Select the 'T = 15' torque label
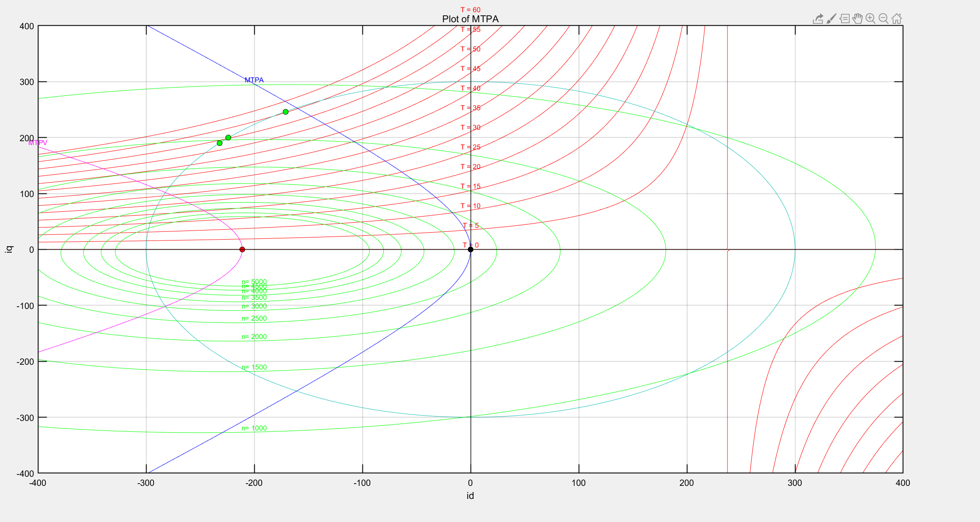This screenshot has height=522, width=980. coord(471,186)
